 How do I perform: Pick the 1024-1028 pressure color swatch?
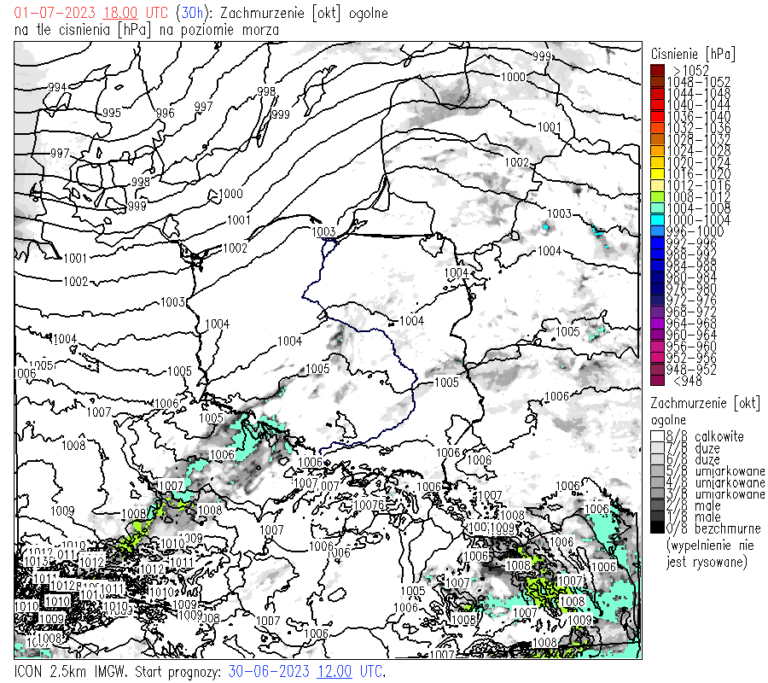coord(657,150)
